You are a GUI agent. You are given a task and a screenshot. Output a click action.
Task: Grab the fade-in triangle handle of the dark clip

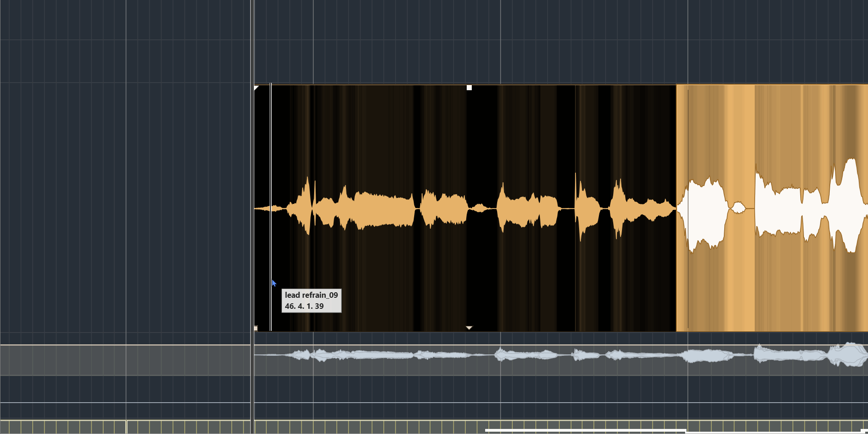256,87
